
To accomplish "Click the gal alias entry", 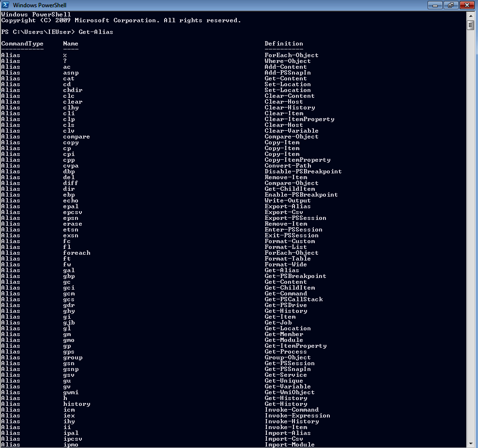I will click(69, 270).
